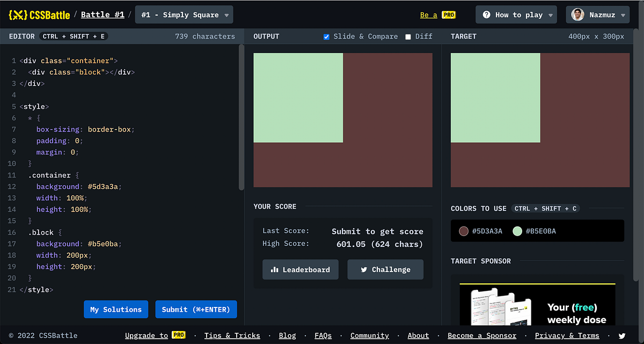Image resolution: width=644 pixels, height=344 pixels.
Task: Click the #B5E0BA green color swatch
Action: (x=517, y=231)
